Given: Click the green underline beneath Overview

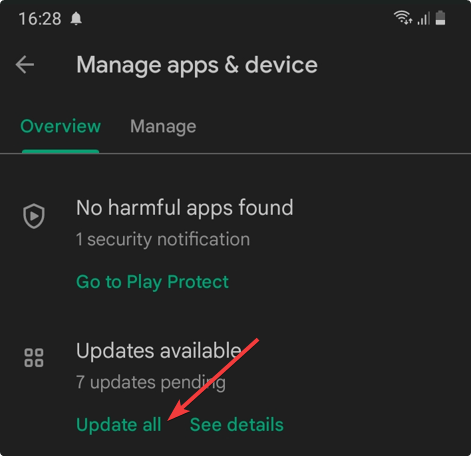Looking at the screenshot, I should pos(60,152).
